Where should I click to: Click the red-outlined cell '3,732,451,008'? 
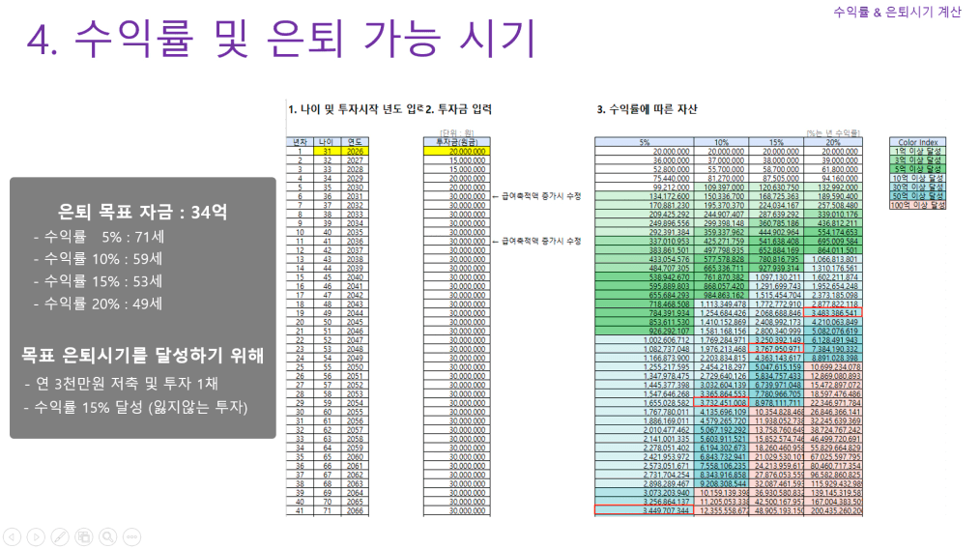point(721,403)
